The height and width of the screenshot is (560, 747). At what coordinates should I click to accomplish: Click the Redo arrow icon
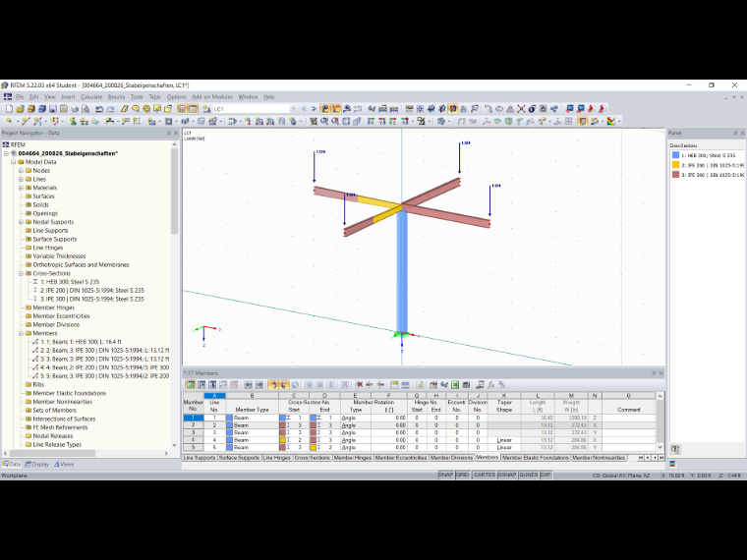(110, 109)
